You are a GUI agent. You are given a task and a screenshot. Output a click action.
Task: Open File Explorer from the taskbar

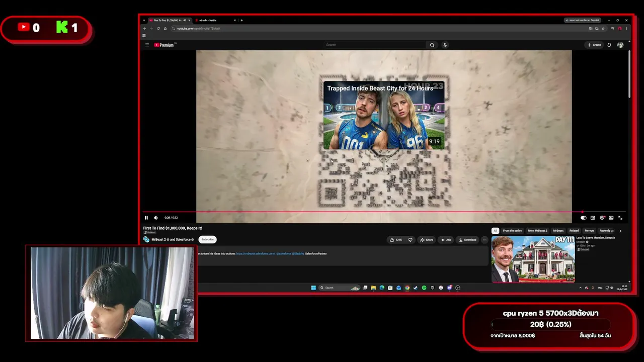[373, 288]
